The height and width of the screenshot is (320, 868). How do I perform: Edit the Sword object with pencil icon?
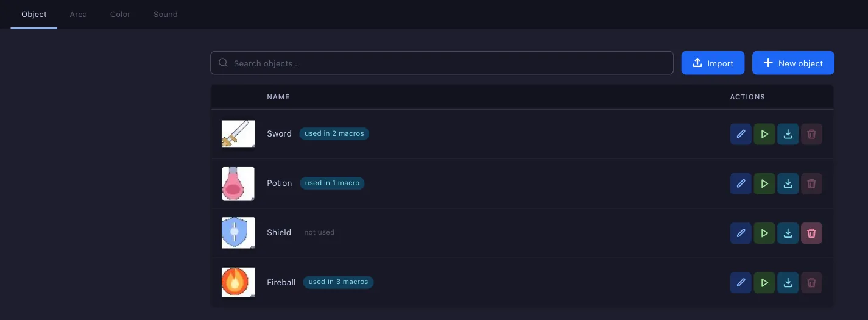click(x=741, y=134)
